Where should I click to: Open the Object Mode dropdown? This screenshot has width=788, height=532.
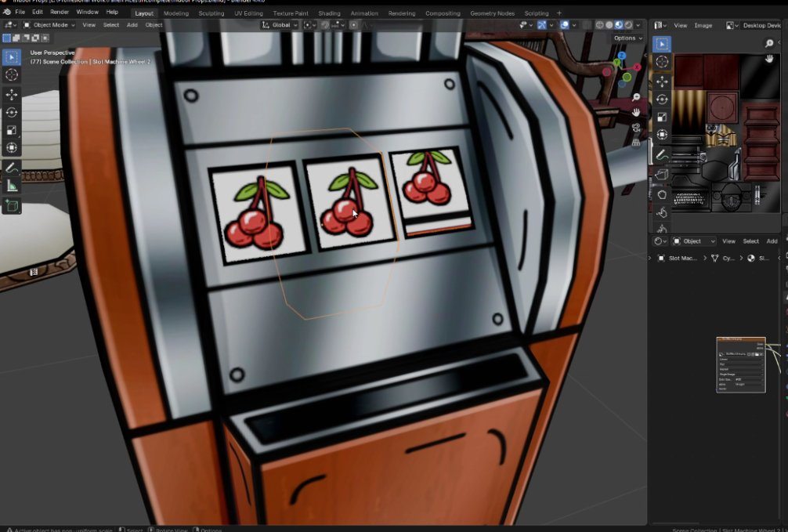click(x=49, y=25)
